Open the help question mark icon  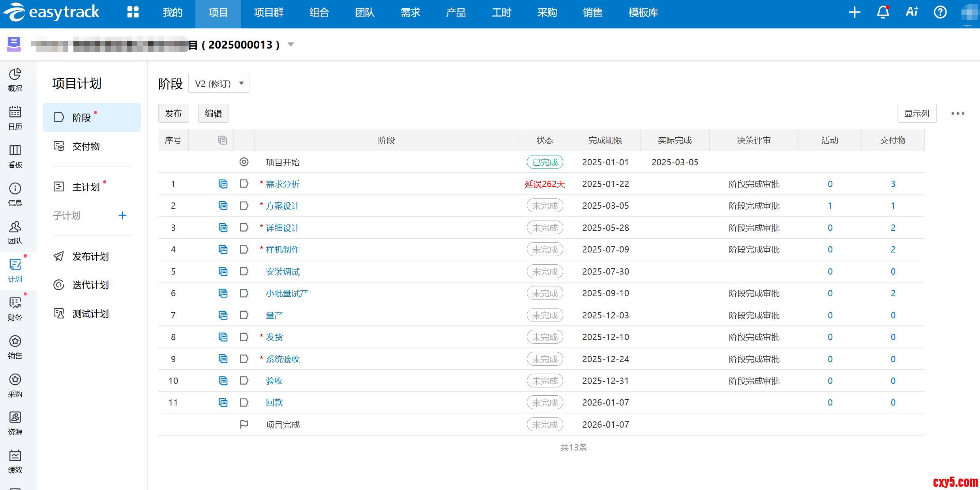coord(940,13)
